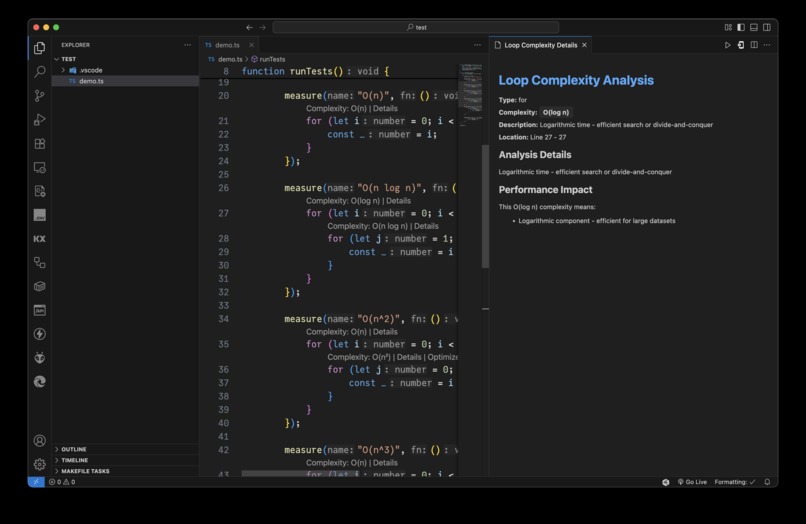Click Formatting status bar entry
Screen dimensions: 806x524
point(735,482)
